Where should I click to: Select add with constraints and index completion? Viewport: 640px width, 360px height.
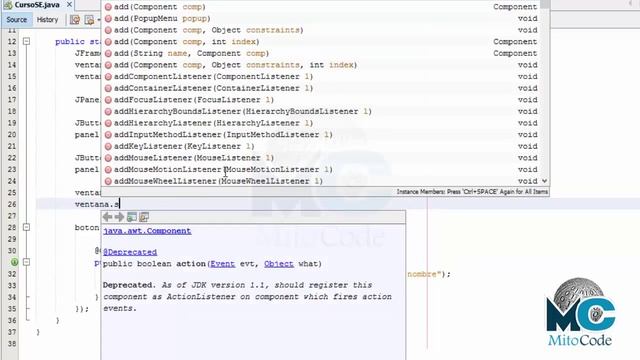[x=322, y=65]
